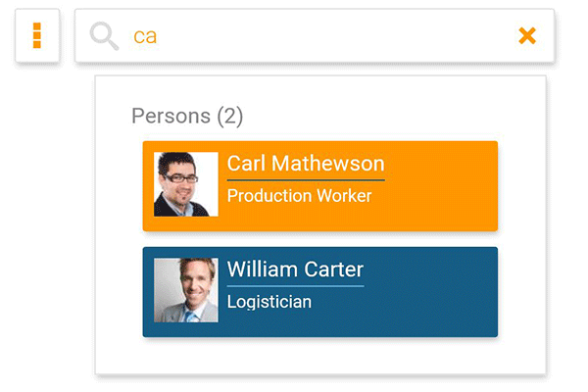Viewport: 588px width, 392px height.
Task: Select the Persons (2) results heading
Action: (x=187, y=116)
